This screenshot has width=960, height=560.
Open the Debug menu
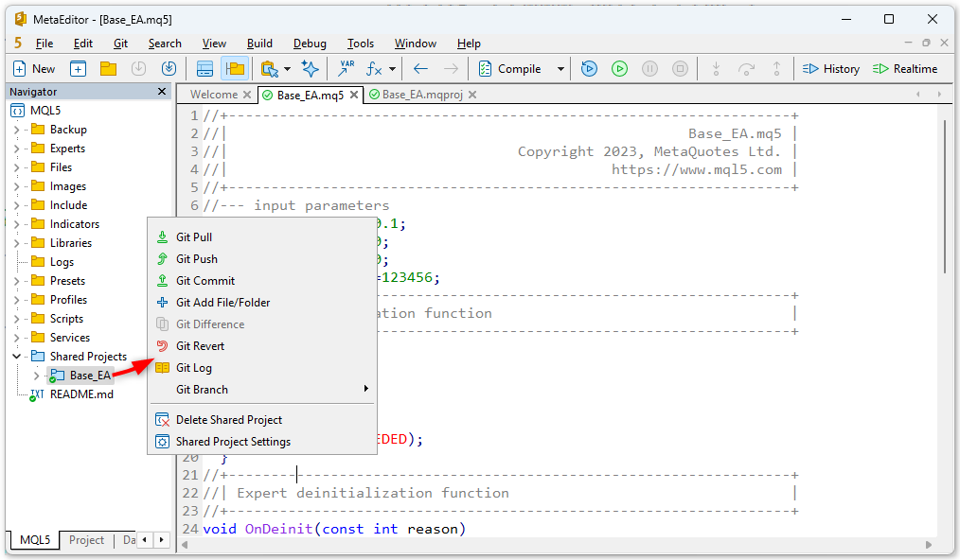click(310, 44)
